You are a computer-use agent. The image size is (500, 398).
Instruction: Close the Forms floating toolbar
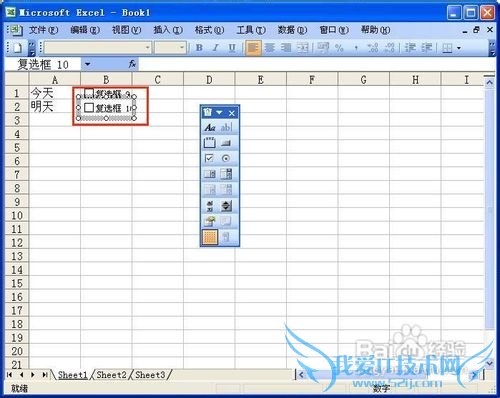click(x=232, y=113)
